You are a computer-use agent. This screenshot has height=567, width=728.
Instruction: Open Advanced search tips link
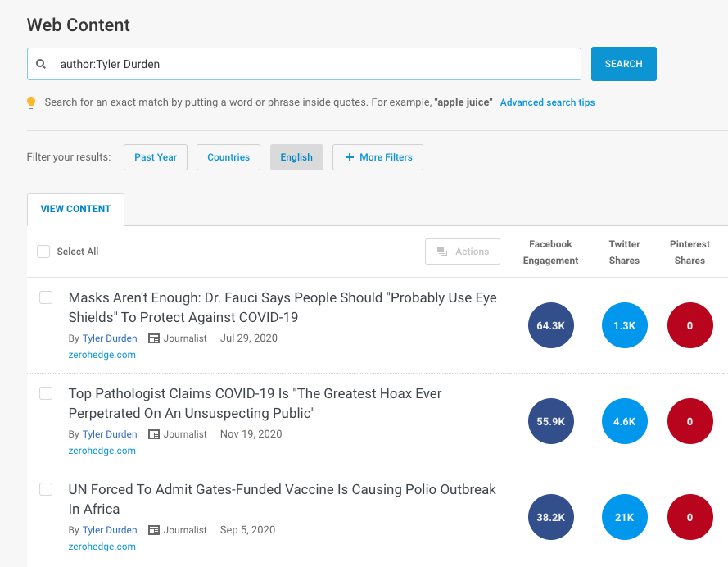pyautogui.click(x=547, y=102)
